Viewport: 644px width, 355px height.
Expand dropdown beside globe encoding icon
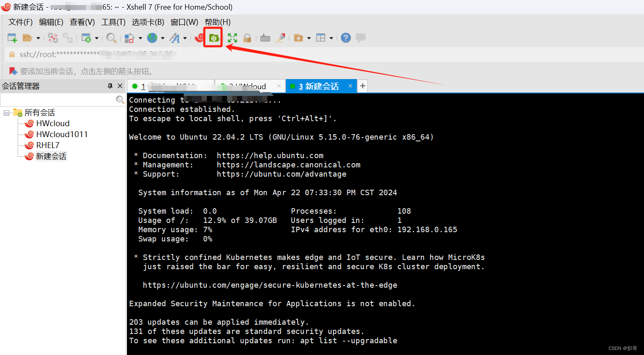163,38
